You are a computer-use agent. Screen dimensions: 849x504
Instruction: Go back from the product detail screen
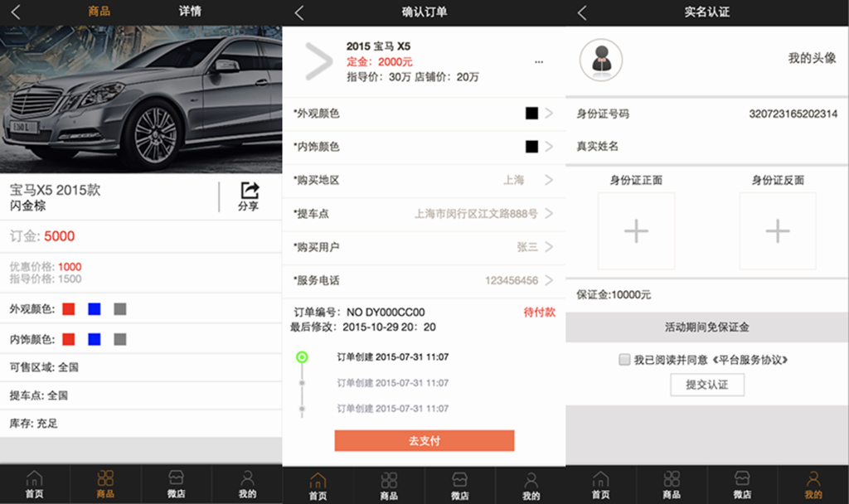(x=16, y=12)
